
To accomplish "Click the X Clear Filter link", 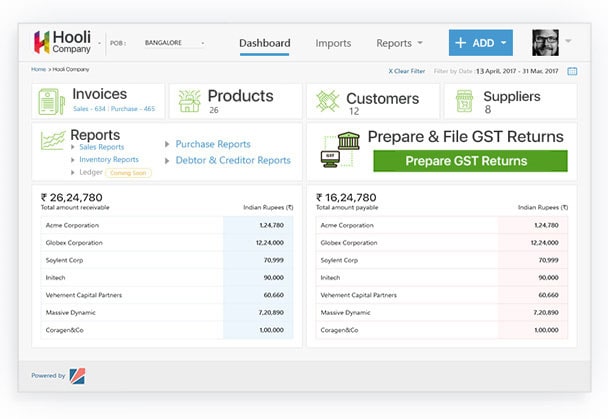I will 407,71.
